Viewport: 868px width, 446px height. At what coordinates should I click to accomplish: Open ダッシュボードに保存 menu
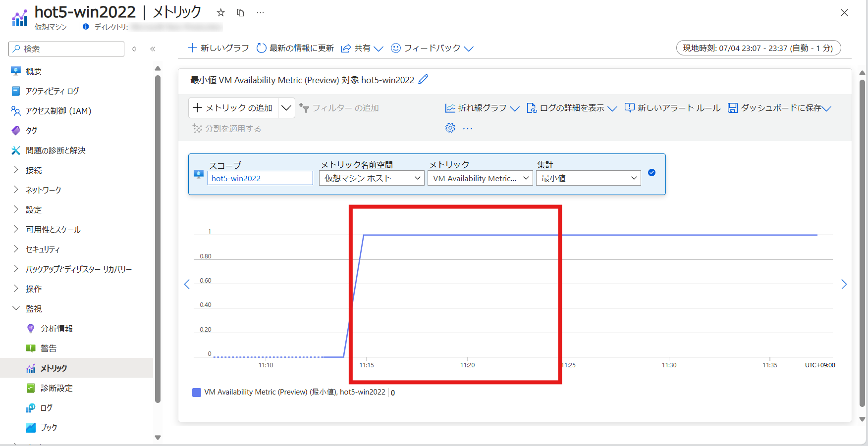(x=779, y=108)
